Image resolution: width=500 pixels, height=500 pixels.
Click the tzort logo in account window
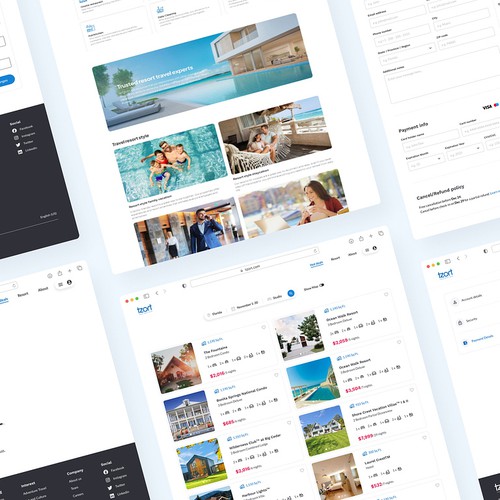point(445,274)
